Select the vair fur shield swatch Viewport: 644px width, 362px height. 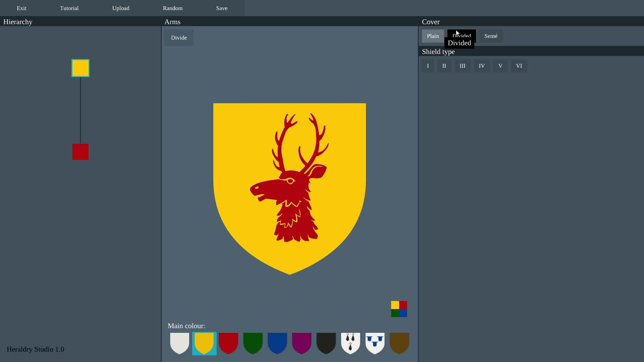pos(375,343)
